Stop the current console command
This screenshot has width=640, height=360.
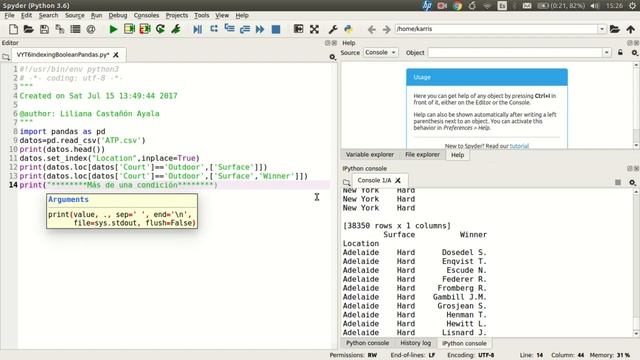coord(618,182)
